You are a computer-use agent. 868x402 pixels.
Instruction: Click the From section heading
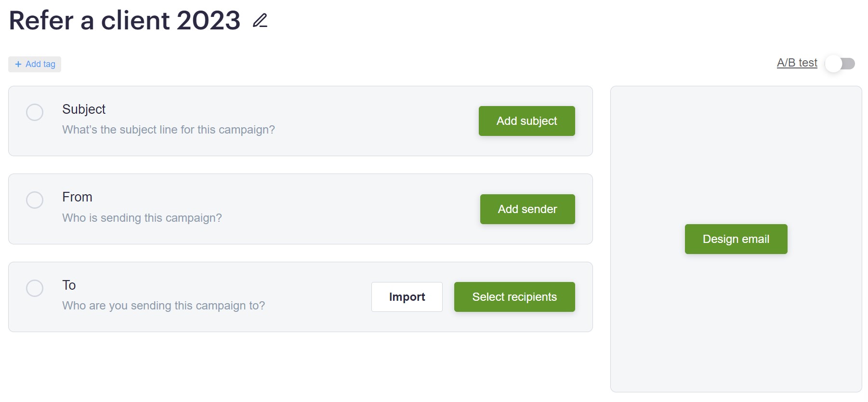(77, 197)
